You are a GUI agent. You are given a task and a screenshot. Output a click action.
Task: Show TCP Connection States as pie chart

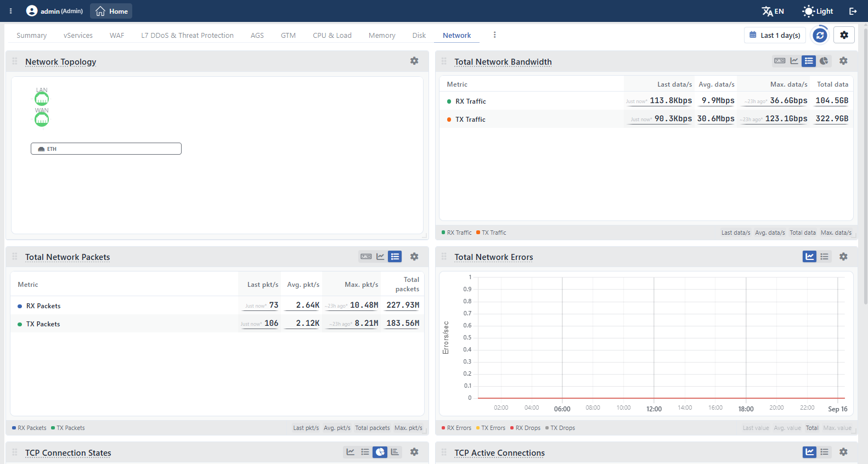[380, 452]
